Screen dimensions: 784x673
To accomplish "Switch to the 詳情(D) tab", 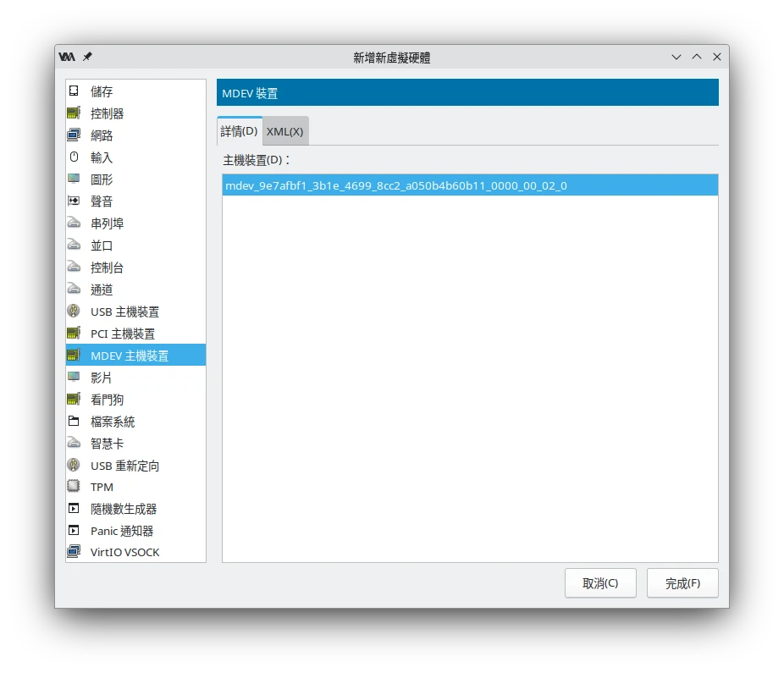I will tap(239, 131).
